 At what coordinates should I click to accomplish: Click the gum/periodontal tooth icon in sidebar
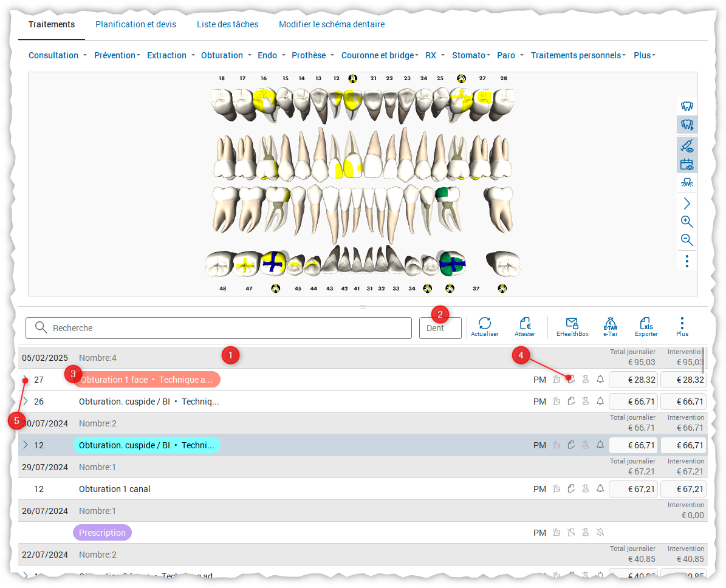[687, 182]
